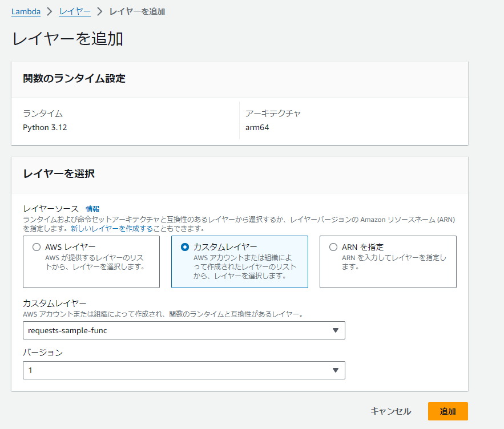
Task: Click the 情報 info link
Action: (92, 209)
